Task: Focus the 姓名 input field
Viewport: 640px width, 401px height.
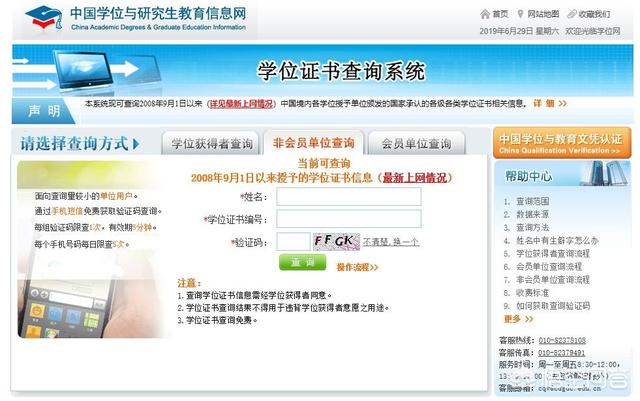Action: (x=349, y=197)
